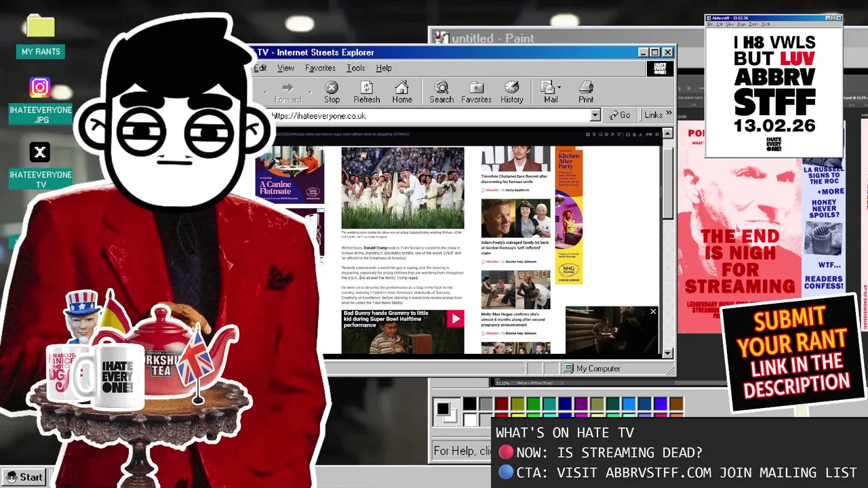Open History from Explorer toolbar
Screen dimensions: 868x488
click(x=512, y=92)
